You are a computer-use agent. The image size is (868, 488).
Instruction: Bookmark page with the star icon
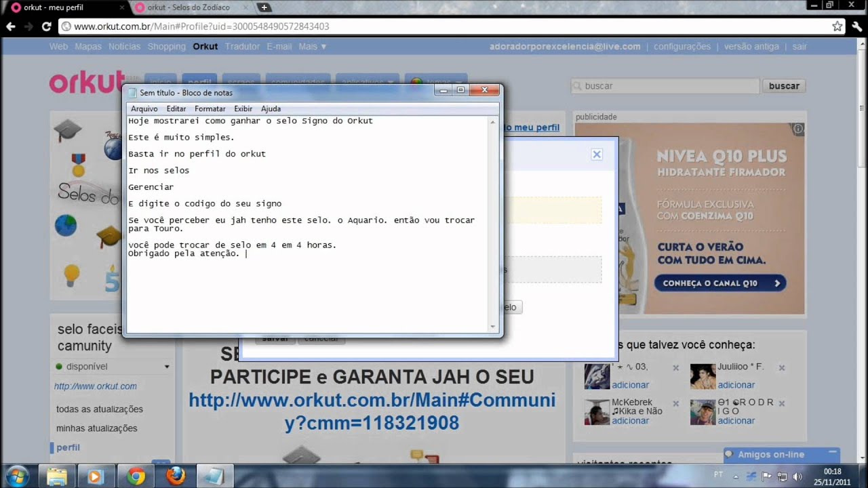pos(837,26)
